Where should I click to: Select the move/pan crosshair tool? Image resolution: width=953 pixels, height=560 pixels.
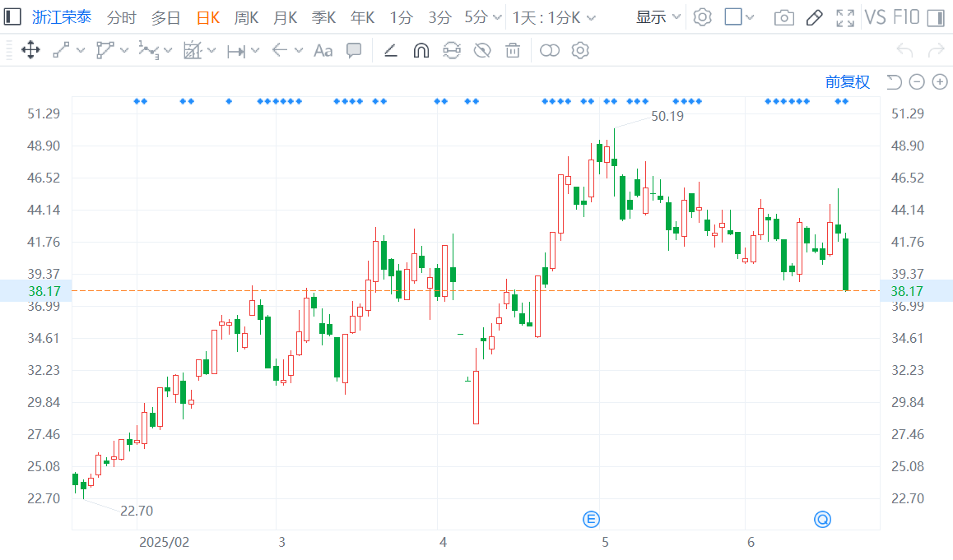pyautogui.click(x=30, y=50)
